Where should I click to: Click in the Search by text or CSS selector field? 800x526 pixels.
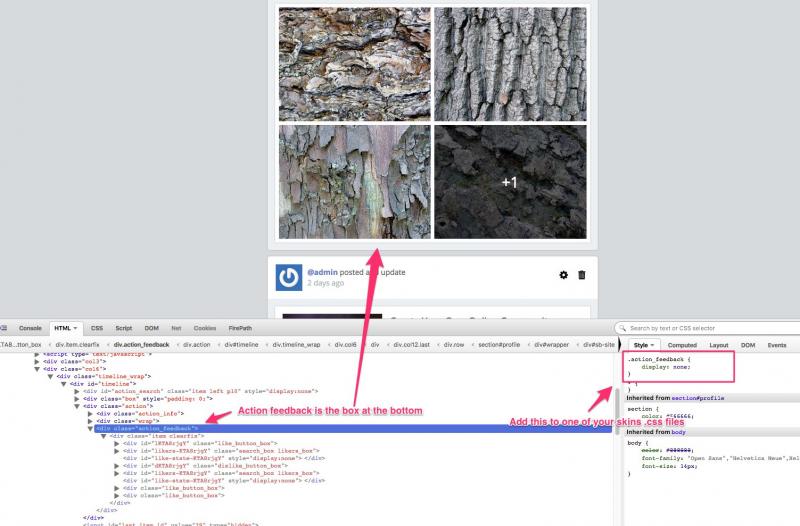click(x=710, y=328)
